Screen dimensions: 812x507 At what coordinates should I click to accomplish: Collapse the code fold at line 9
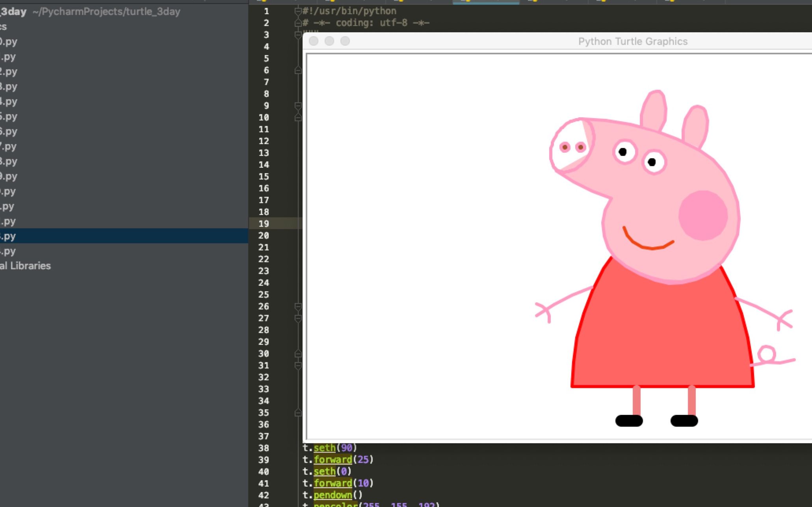pyautogui.click(x=298, y=105)
